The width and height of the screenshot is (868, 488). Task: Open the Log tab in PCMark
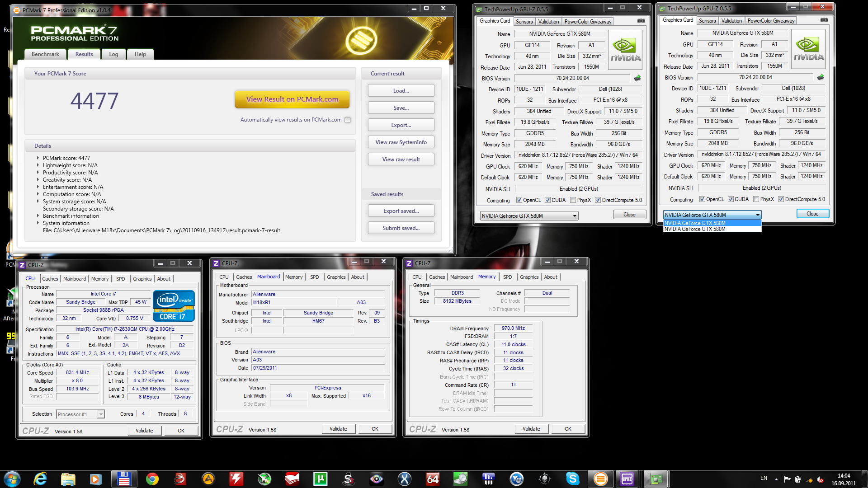[x=113, y=54]
